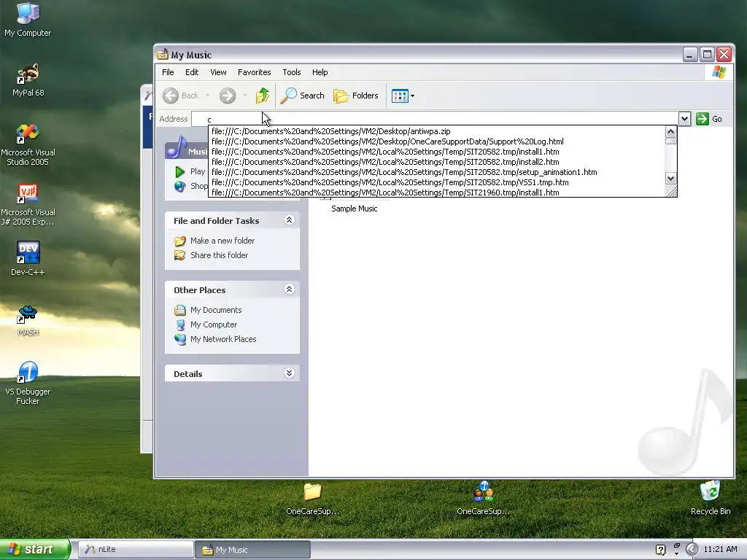Open the File menu
Viewport: 747px width, 560px height.
coord(168,72)
